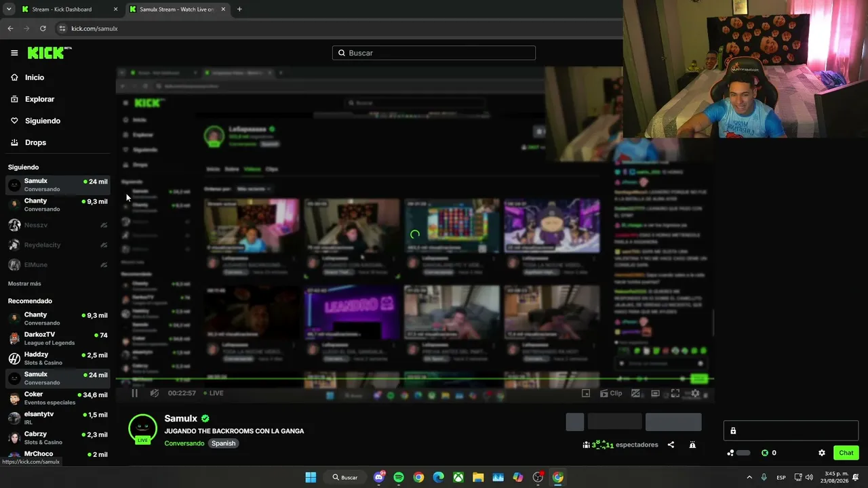The width and height of the screenshot is (868, 488).
Task: Open the player settings gear
Action: click(695, 393)
